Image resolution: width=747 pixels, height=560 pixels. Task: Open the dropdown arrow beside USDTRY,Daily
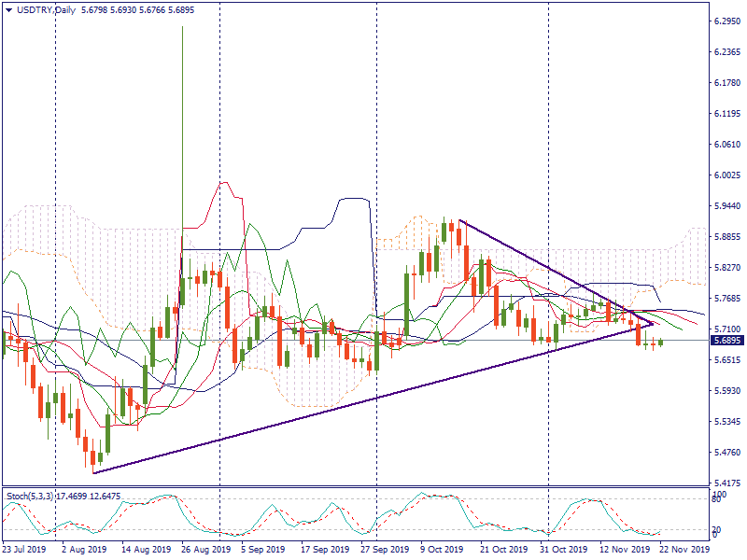7,9
